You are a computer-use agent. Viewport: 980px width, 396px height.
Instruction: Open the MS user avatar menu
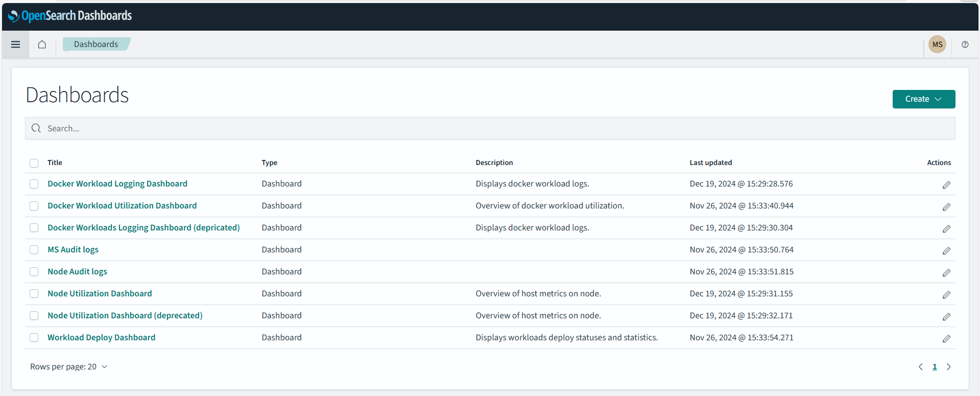[x=937, y=44]
